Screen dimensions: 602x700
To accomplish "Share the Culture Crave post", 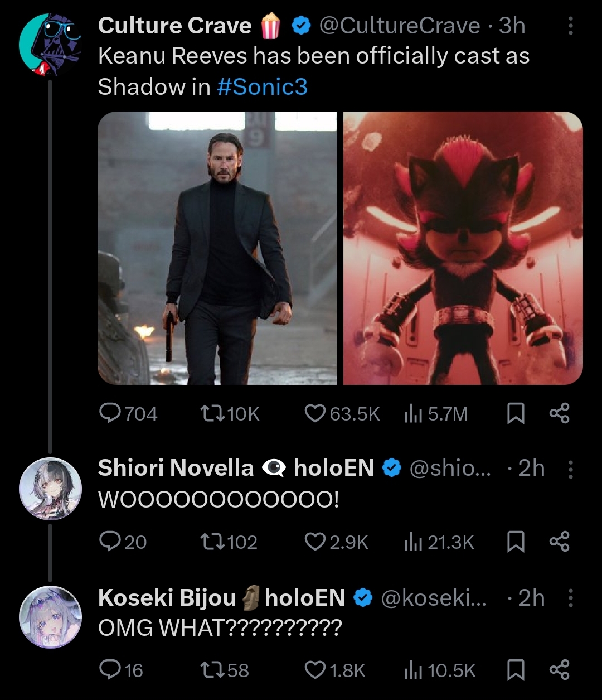I will 559,414.
